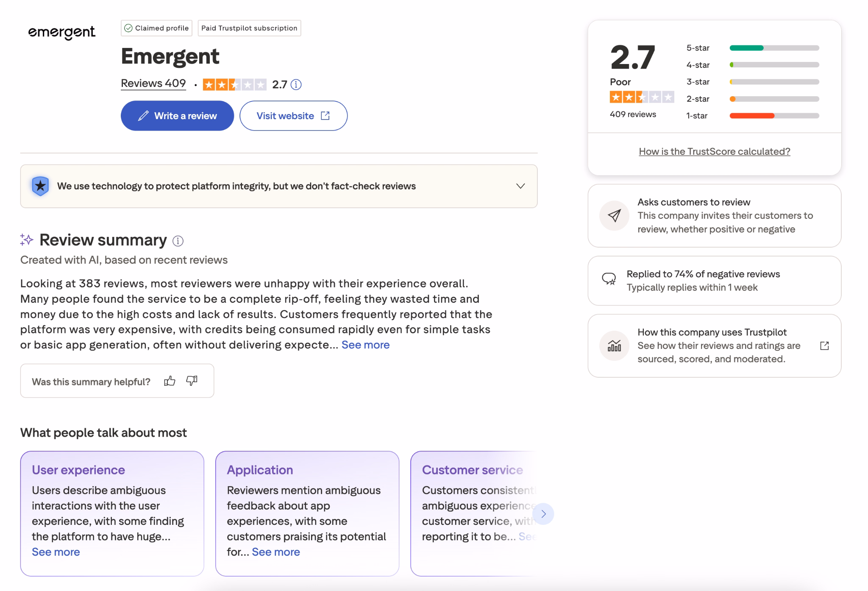Viewport: 868px width, 591px height.
Task: Advance topic carousel with right arrow
Action: tap(543, 514)
